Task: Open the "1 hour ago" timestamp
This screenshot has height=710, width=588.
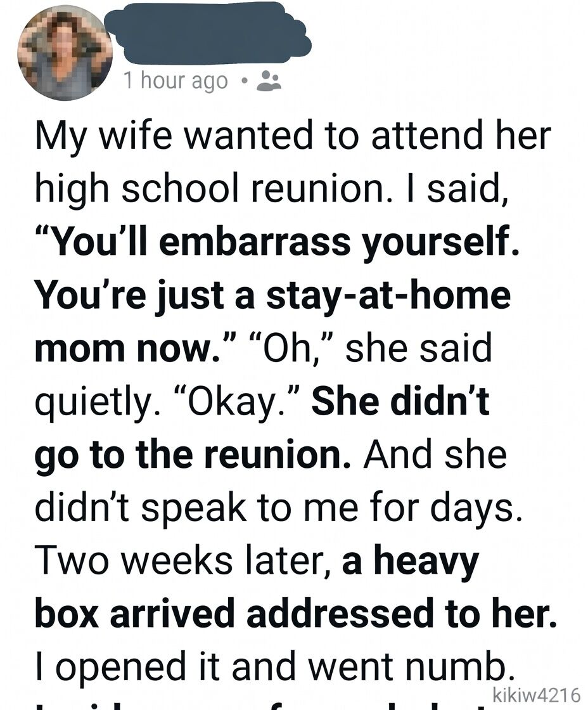Action: [176, 81]
